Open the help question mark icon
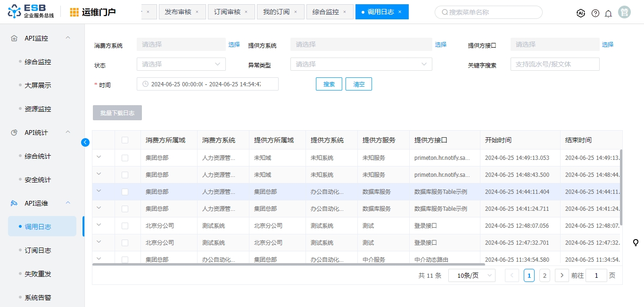Screen dimensions: 644x307 pos(595,13)
